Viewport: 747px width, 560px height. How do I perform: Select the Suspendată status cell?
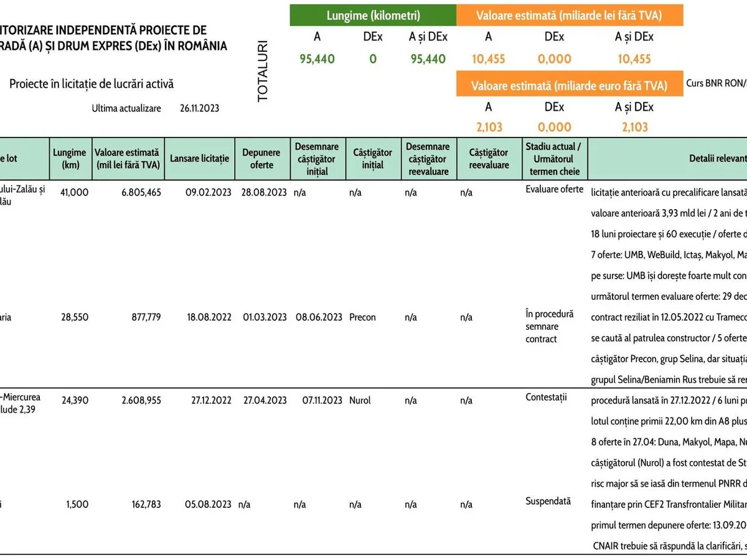548,500
